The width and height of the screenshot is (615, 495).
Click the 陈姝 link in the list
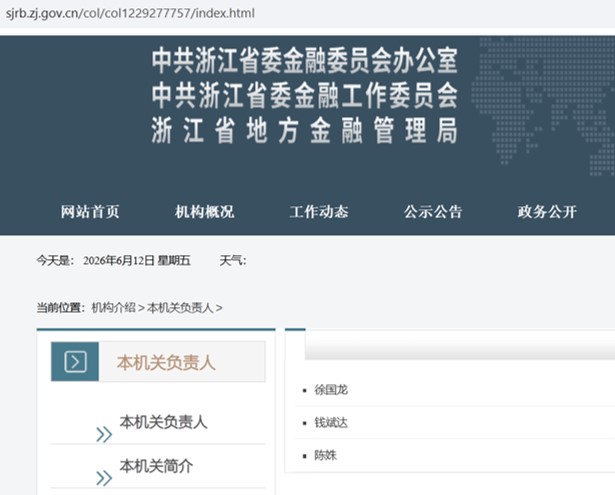(x=326, y=455)
